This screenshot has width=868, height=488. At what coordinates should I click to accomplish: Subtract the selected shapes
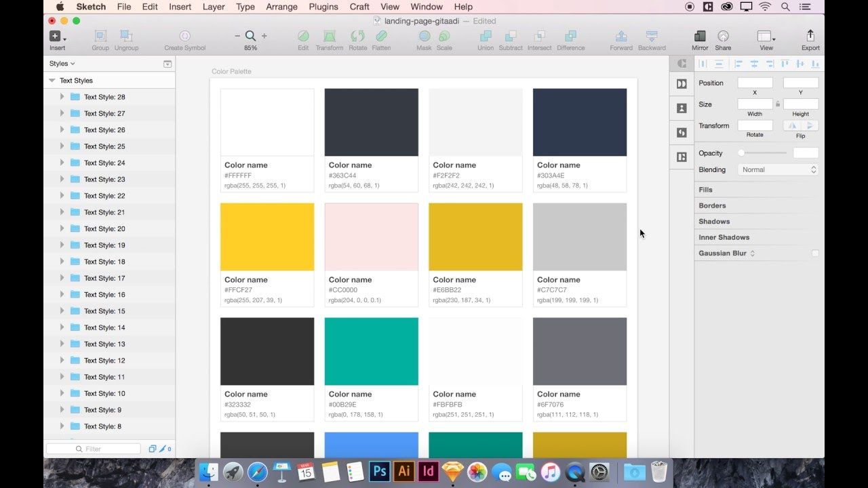[511, 37]
